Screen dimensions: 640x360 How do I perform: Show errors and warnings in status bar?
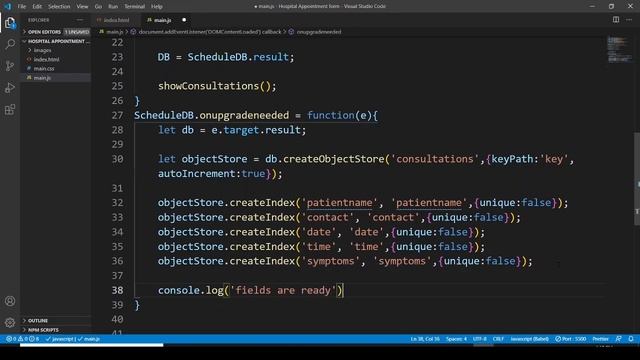22,339
